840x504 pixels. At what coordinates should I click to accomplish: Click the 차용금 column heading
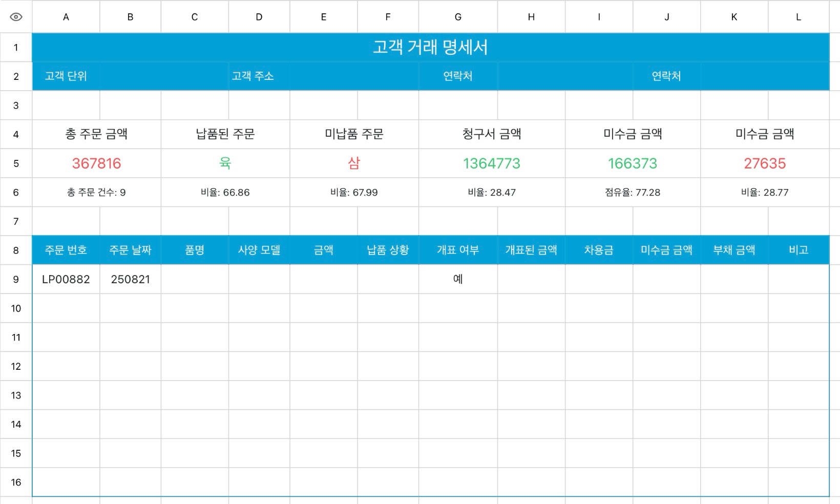[599, 250]
